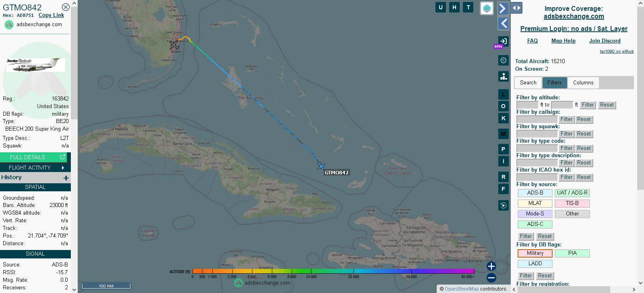644x293 pixels.
Task: Close the GTMO842 aircraft info panel
Action: [66, 7]
